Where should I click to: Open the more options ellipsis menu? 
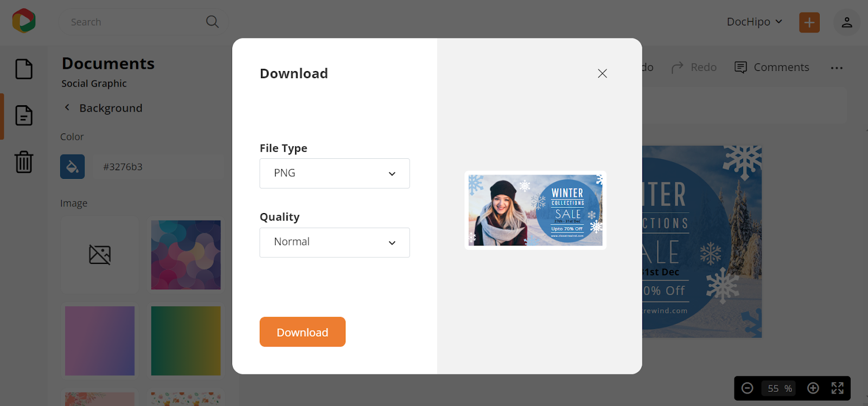coord(837,68)
